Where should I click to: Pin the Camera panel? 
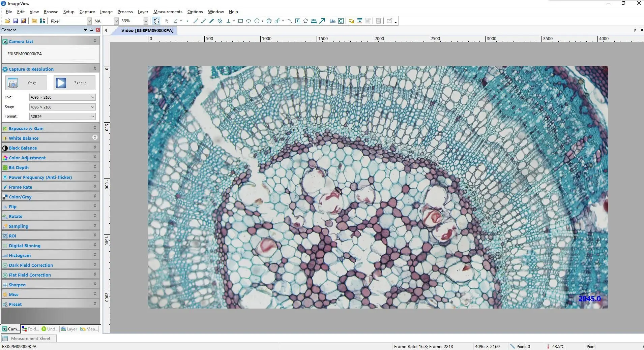coord(91,30)
